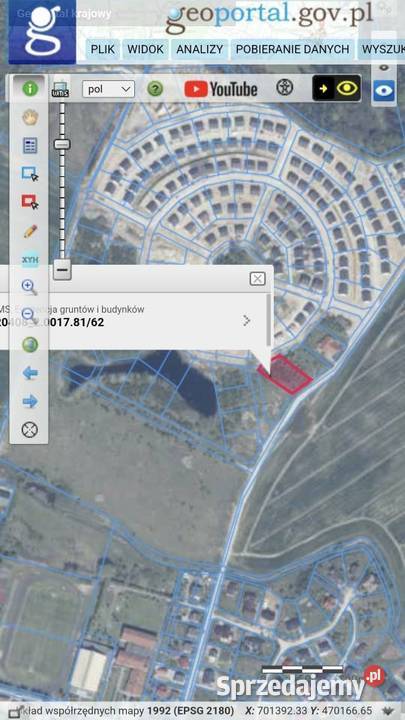Open the YouTube channel link

pos(221,89)
